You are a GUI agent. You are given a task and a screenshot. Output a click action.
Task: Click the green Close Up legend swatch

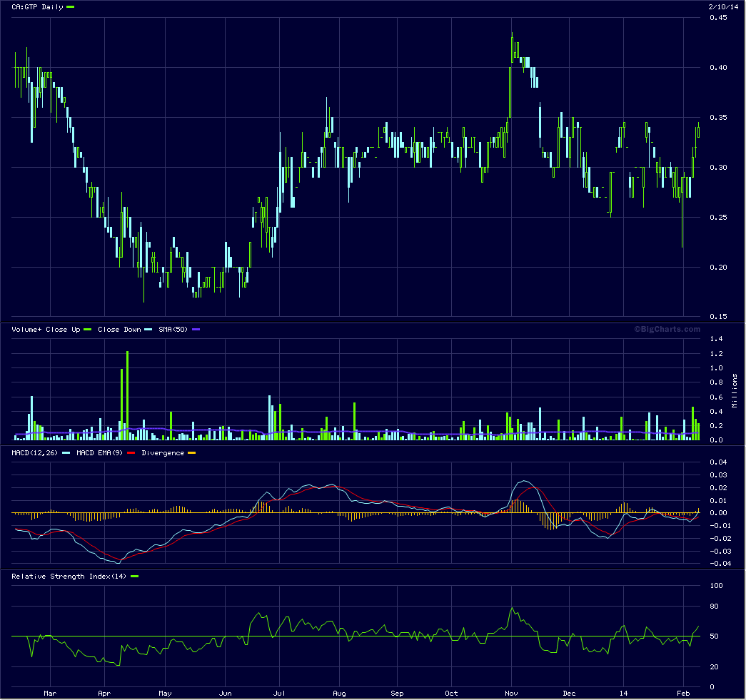coord(89,330)
